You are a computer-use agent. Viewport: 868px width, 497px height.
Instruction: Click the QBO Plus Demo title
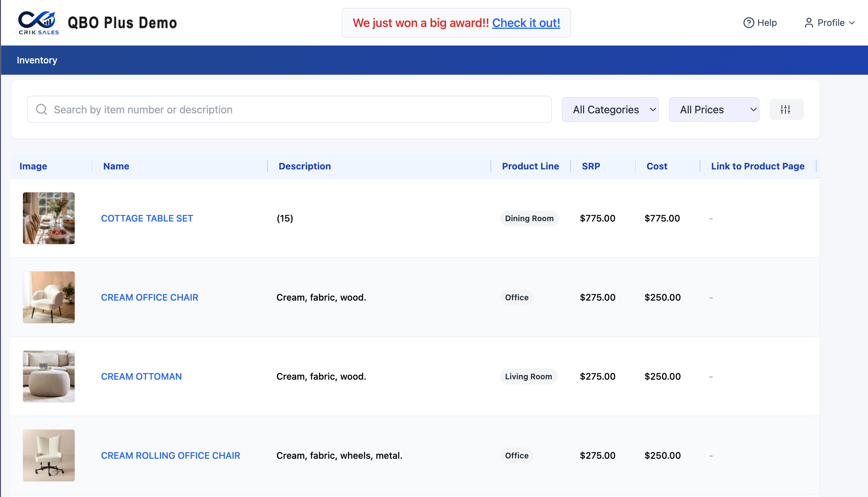pos(122,23)
